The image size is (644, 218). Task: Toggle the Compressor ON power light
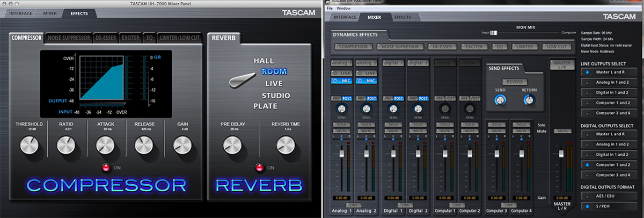(106, 167)
